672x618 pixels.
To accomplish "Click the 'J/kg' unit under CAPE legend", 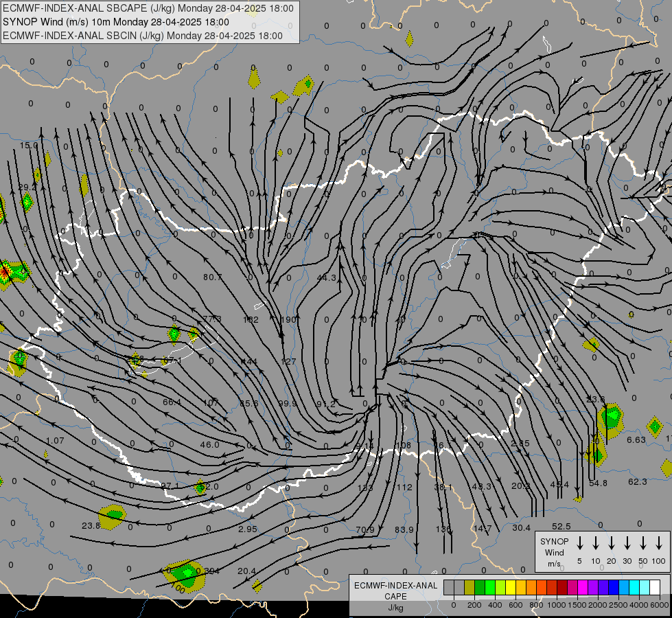I will tap(395, 607).
